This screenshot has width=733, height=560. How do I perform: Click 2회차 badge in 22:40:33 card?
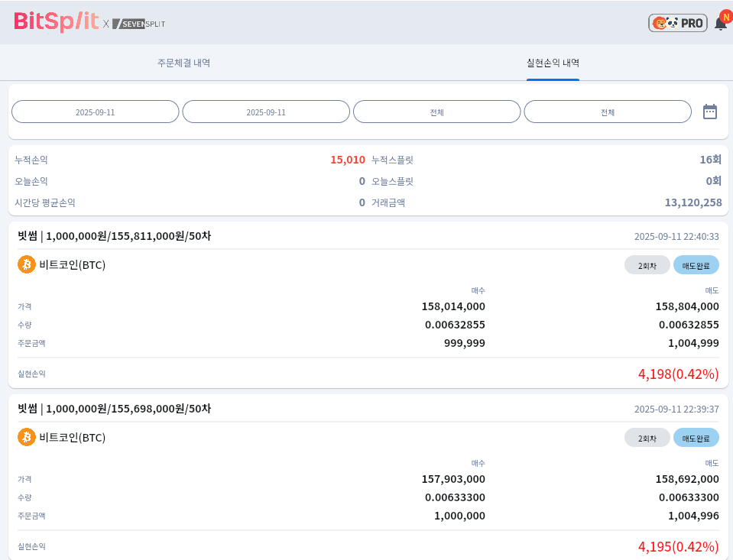coord(647,266)
